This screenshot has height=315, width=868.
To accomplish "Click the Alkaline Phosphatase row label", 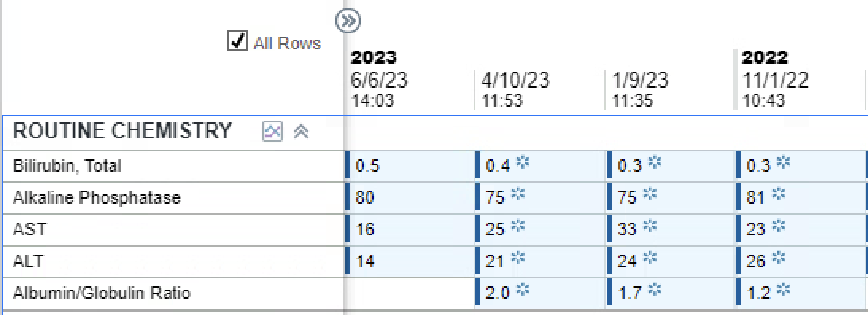I will (x=97, y=197).
